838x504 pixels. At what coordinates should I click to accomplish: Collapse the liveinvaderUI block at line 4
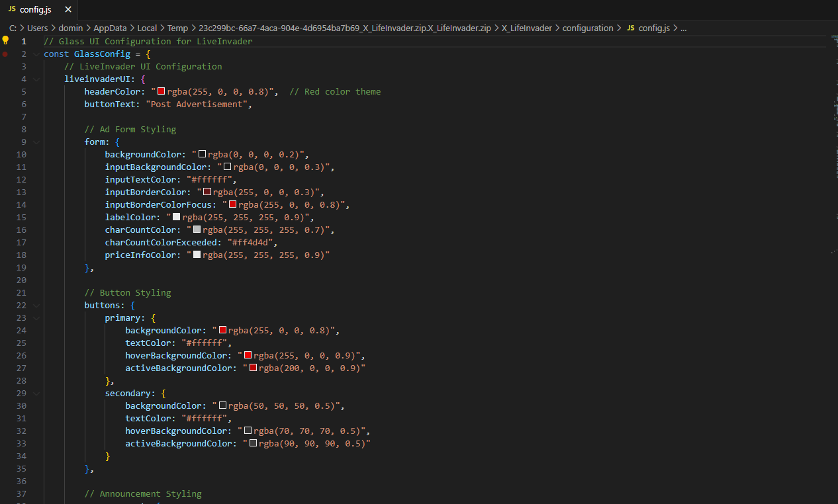coord(36,79)
